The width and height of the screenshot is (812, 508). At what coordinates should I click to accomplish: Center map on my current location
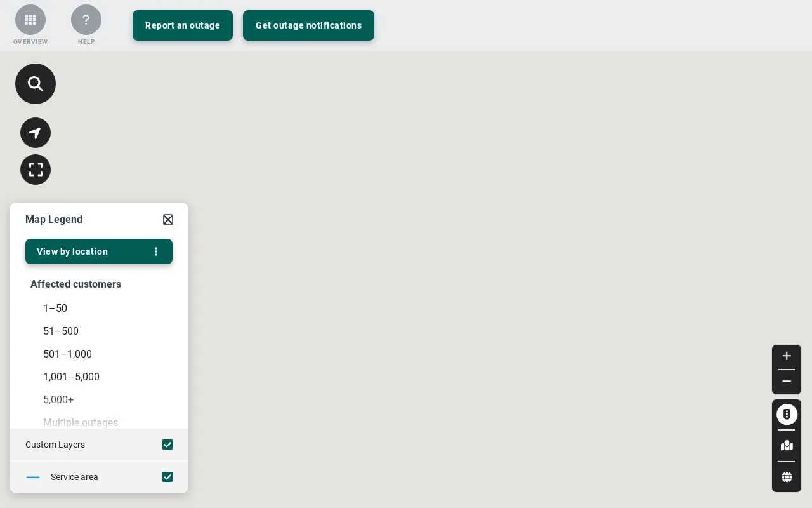[x=36, y=133]
